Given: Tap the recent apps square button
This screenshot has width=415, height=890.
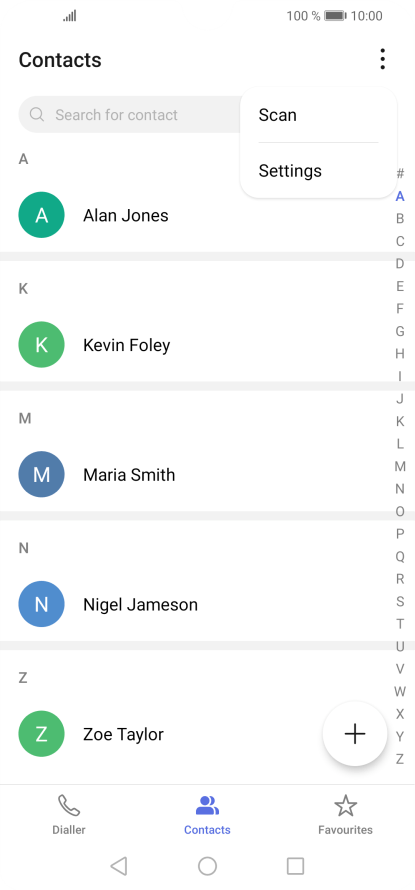Looking at the screenshot, I should (x=295, y=866).
